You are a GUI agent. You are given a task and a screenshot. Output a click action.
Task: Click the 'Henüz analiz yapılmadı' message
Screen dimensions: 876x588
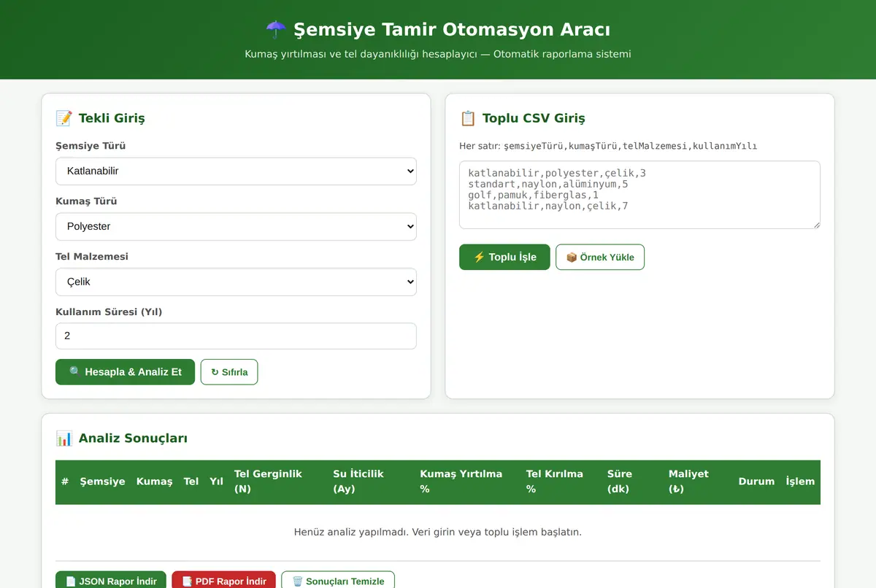click(438, 532)
